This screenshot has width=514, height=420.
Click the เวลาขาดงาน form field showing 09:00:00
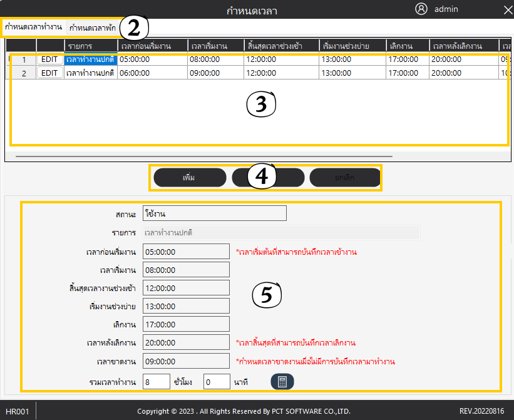(x=186, y=361)
